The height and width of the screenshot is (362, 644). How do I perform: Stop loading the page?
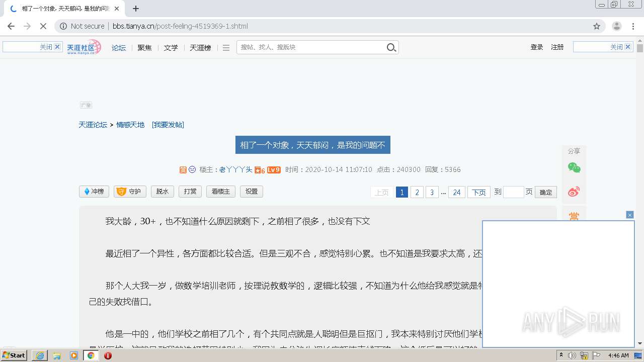(x=43, y=26)
